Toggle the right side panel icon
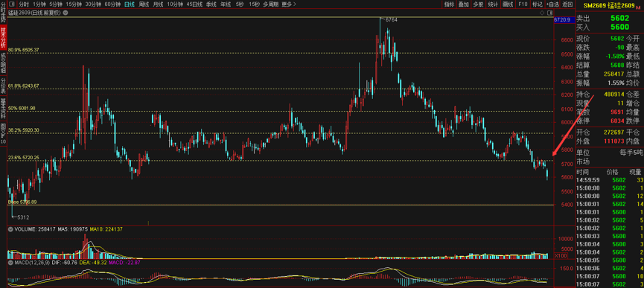This screenshot has width=644, height=288. pos(549,13)
